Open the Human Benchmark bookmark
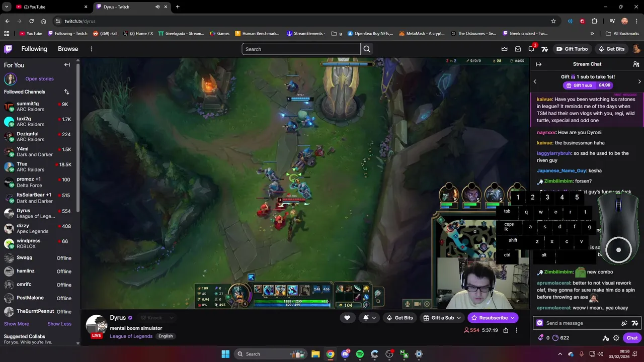 pos(257,34)
